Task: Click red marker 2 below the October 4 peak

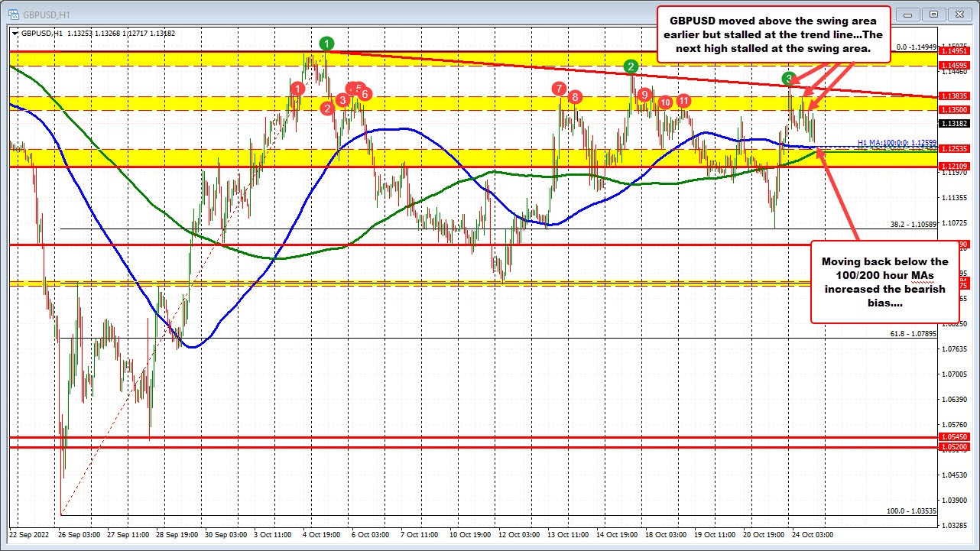Action: [x=328, y=108]
